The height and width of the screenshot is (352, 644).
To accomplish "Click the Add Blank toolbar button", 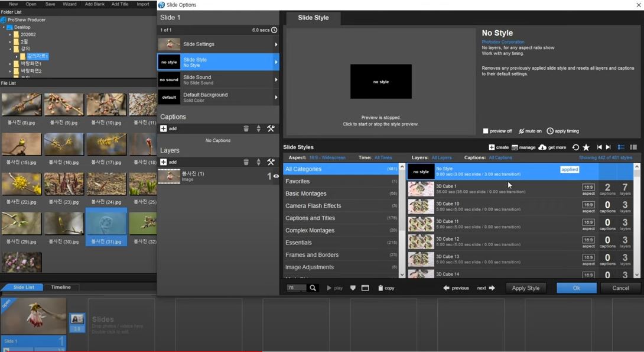I will [95, 4].
